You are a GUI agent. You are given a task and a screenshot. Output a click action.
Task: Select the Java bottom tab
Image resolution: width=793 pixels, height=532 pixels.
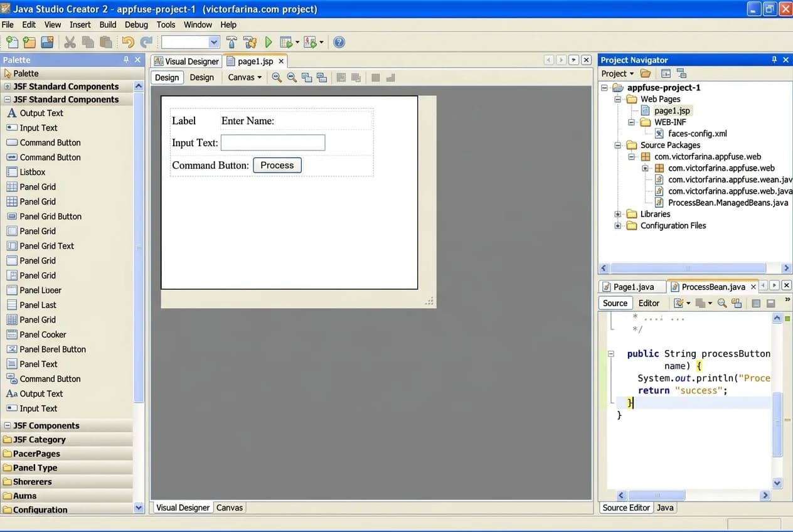[665, 508]
